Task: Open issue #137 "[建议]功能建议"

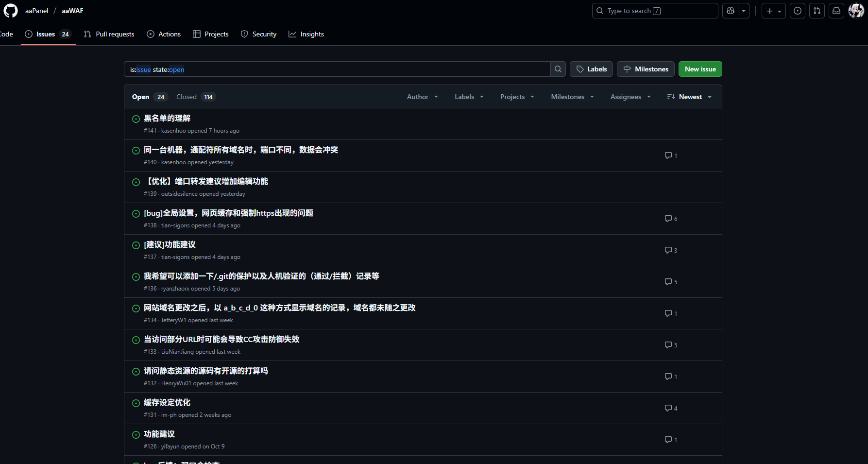Action: 170,244
